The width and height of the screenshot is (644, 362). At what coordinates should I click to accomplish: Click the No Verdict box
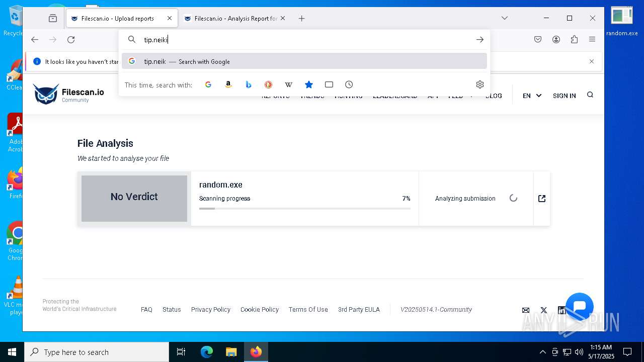(134, 199)
